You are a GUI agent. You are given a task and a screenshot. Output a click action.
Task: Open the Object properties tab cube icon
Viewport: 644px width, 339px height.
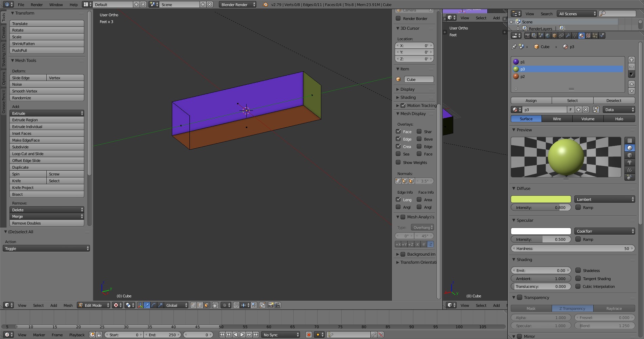click(554, 36)
